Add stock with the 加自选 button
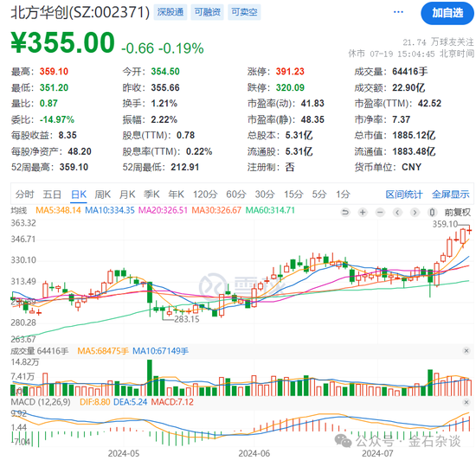Image resolution: width=476 pixels, height=460 pixels. click(x=447, y=13)
